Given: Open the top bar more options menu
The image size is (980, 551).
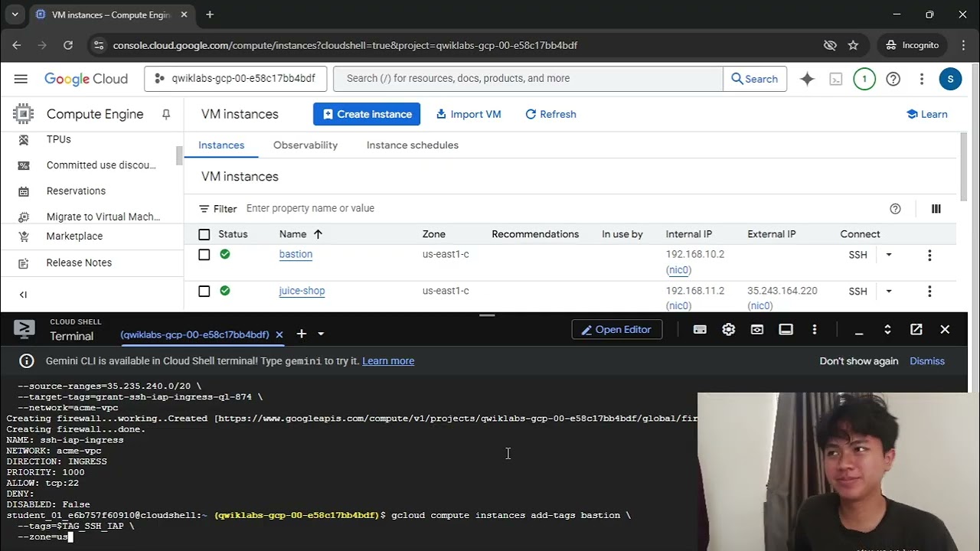Looking at the screenshot, I should coord(922,79).
